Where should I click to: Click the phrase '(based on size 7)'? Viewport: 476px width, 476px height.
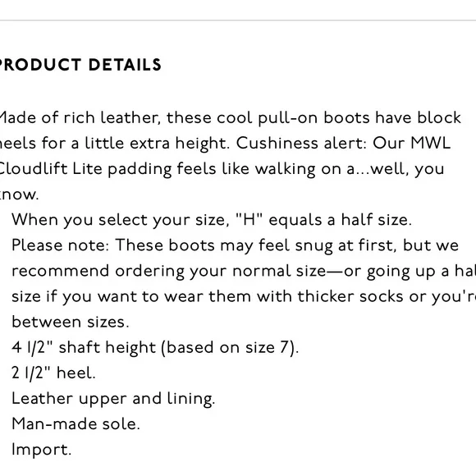230,348
